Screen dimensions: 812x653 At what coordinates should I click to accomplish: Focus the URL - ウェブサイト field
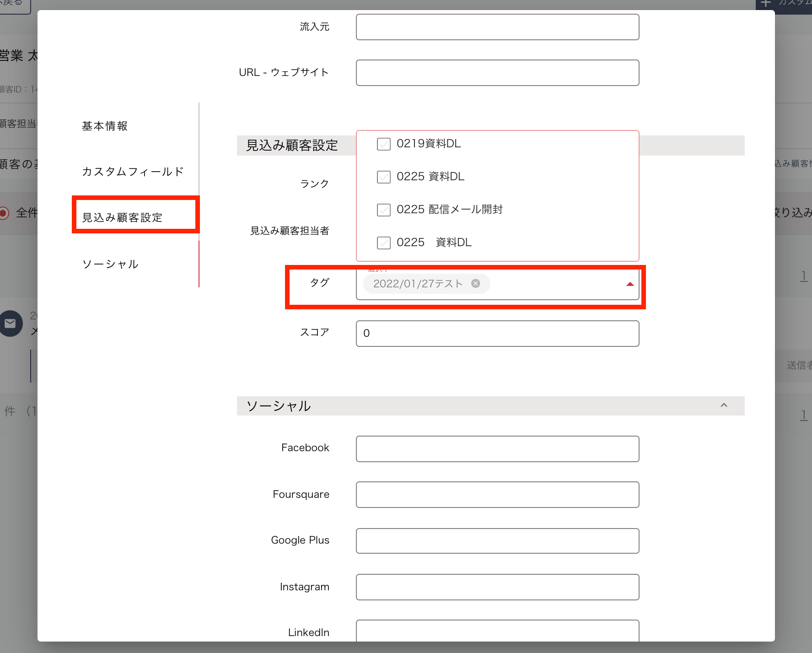(x=497, y=73)
